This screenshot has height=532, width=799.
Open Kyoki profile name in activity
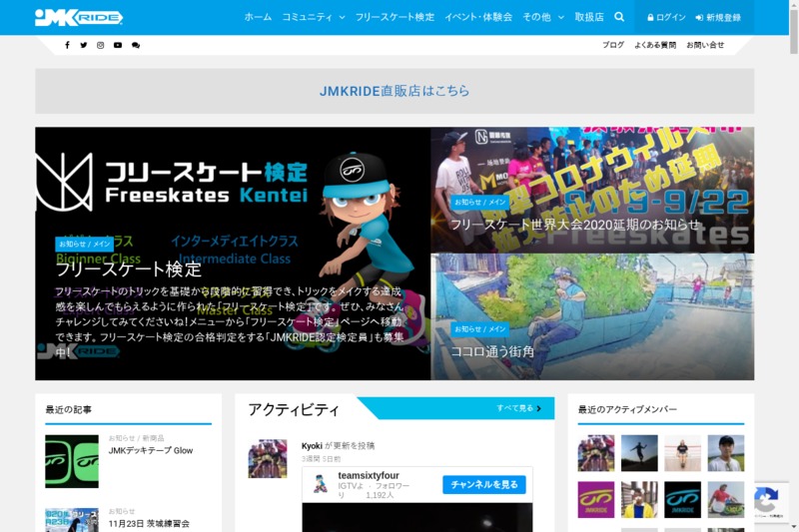click(x=312, y=446)
